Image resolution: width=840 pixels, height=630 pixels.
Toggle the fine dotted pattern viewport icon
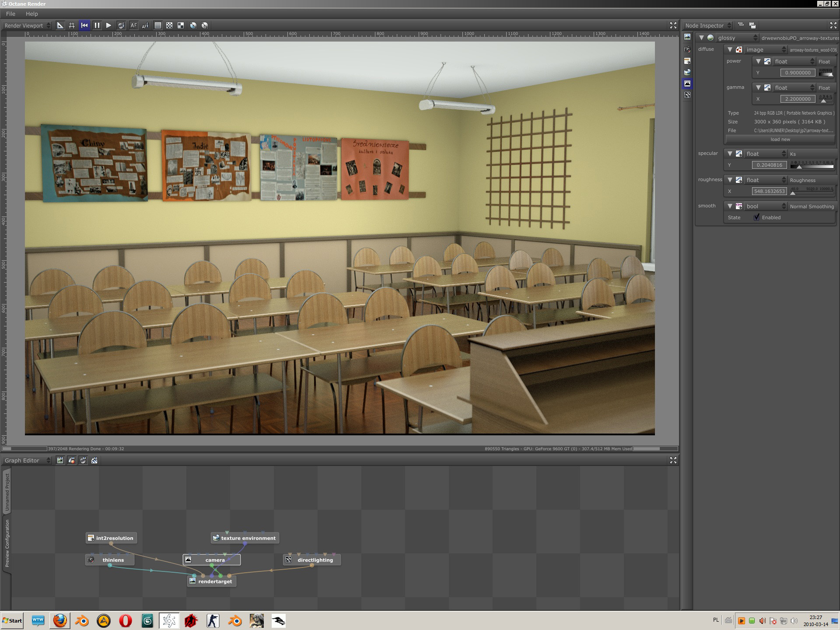point(157,25)
